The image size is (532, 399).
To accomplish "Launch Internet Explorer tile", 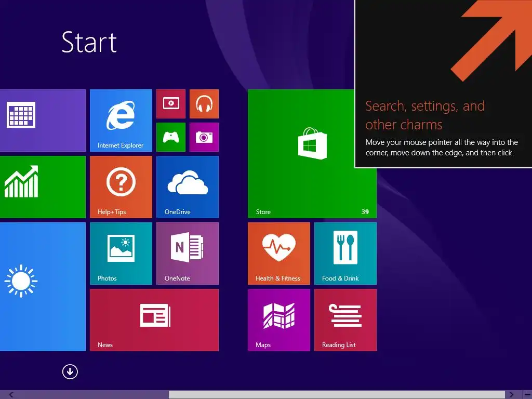I will pyautogui.click(x=121, y=121).
